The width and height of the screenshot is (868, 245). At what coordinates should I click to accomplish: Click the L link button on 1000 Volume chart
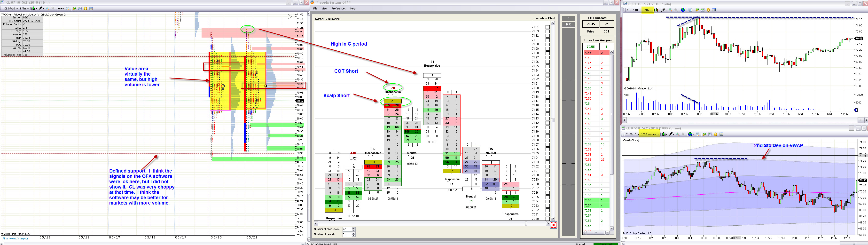pyautogui.click(x=851, y=128)
